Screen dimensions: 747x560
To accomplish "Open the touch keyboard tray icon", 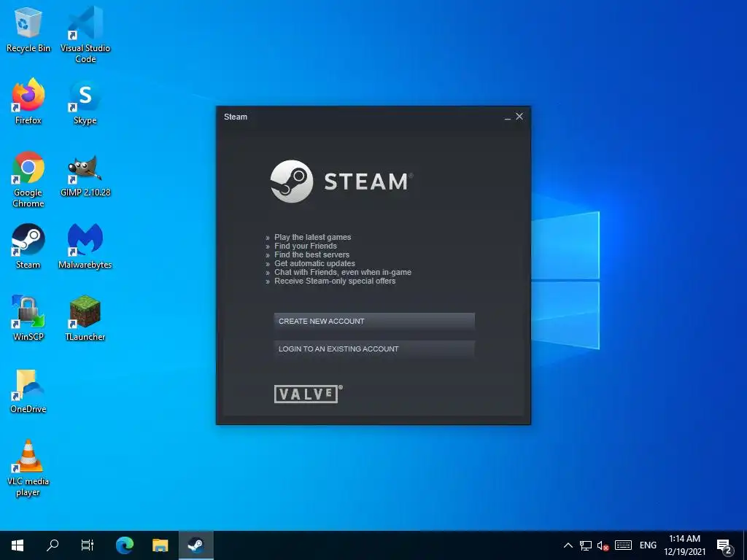I will [623, 545].
